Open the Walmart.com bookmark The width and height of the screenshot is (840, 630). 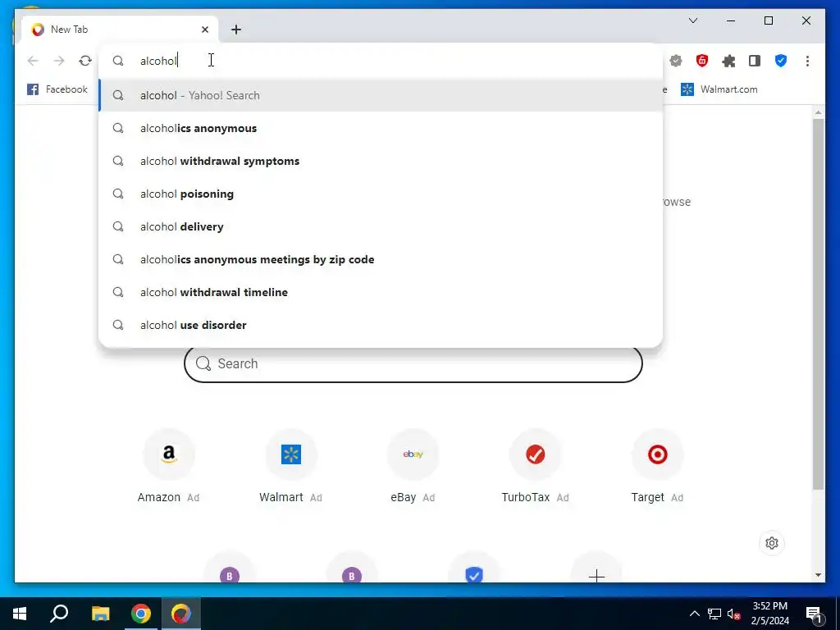tap(719, 89)
